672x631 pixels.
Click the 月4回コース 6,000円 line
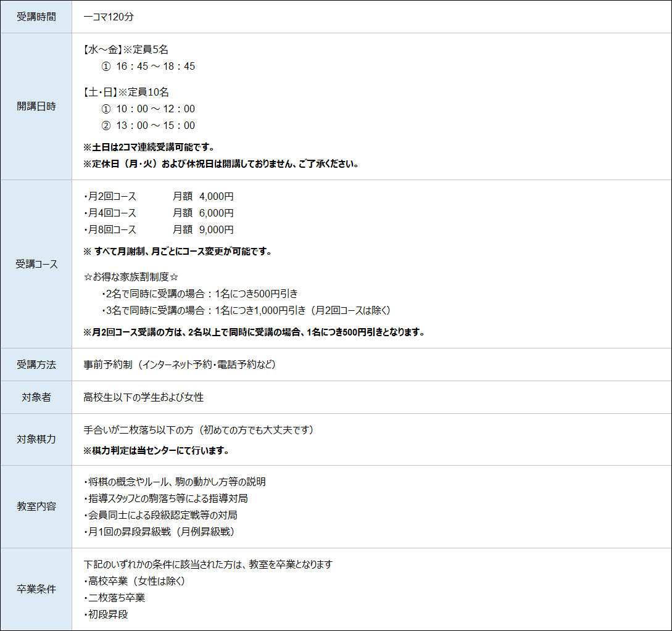click(158, 213)
